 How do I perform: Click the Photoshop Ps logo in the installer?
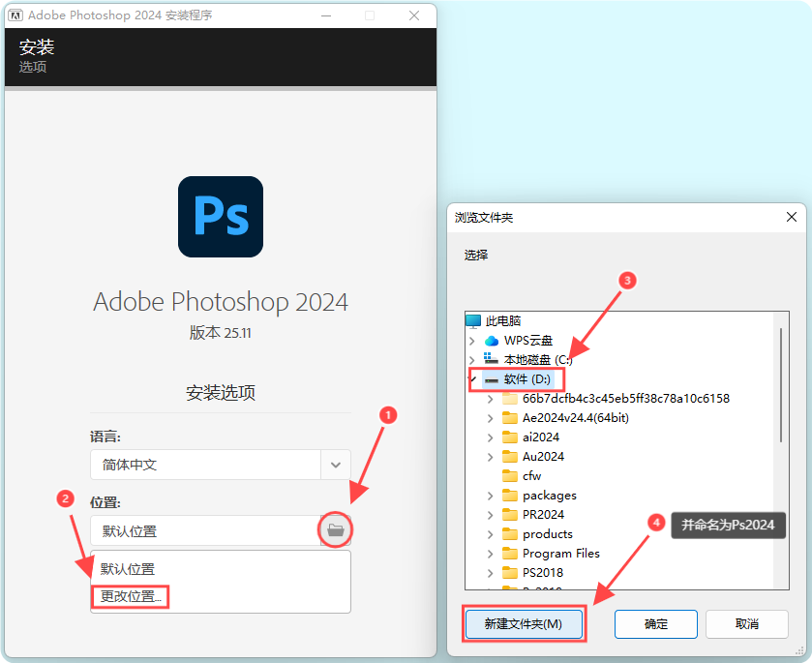pyautogui.click(x=221, y=217)
